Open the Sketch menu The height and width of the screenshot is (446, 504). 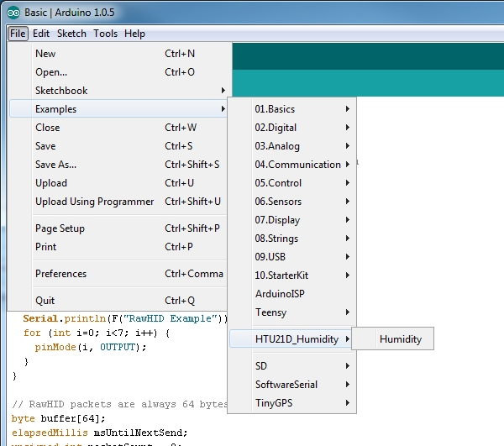[x=71, y=34]
